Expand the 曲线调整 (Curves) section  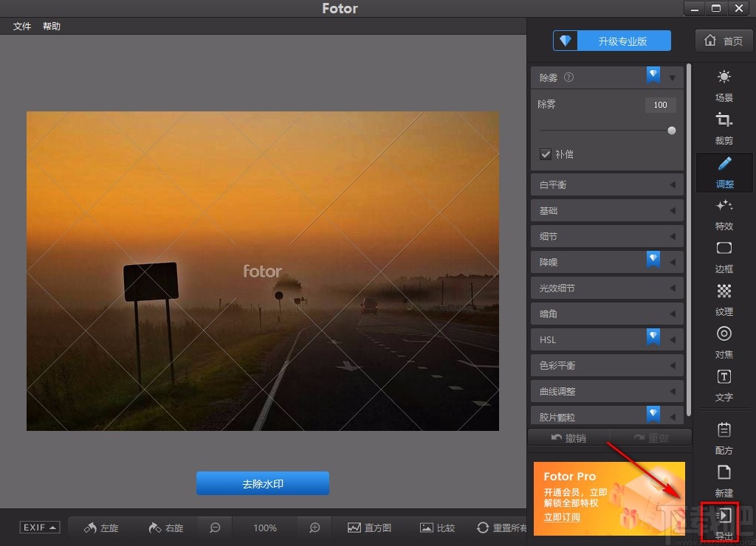[x=605, y=391]
